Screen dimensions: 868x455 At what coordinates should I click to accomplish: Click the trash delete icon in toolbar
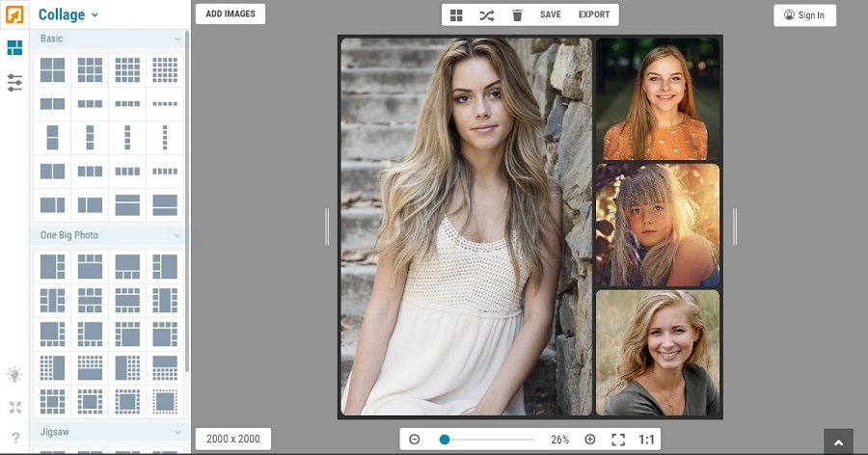[x=517, y=15]
